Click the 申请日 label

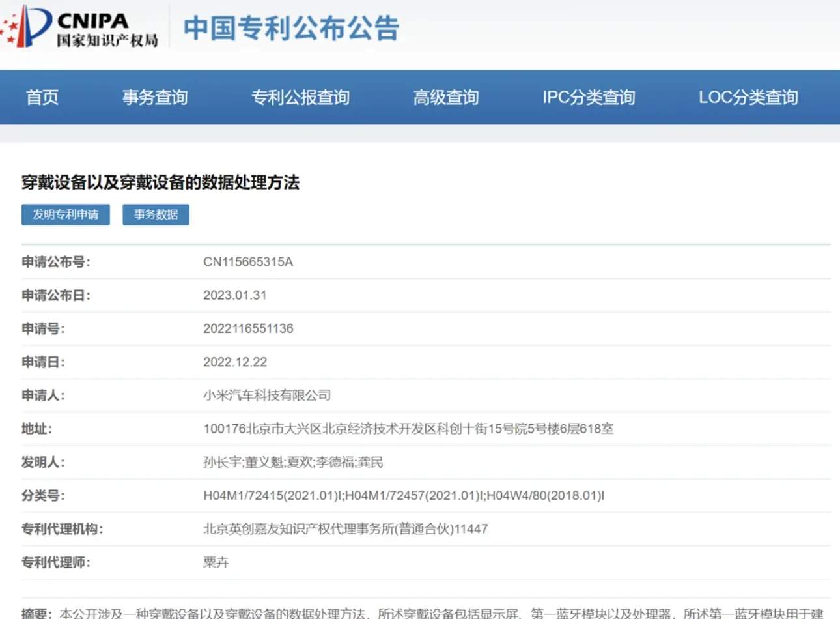pos(43,362)
